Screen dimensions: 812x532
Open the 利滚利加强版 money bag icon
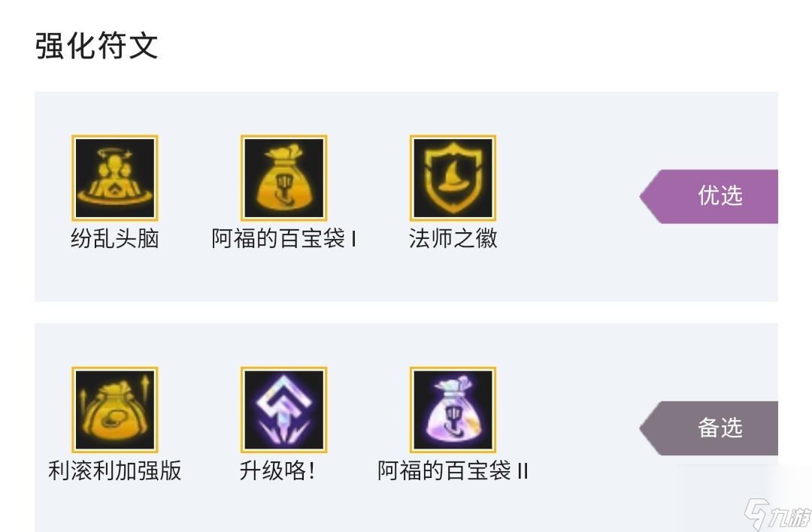click(x=114, y=410)
